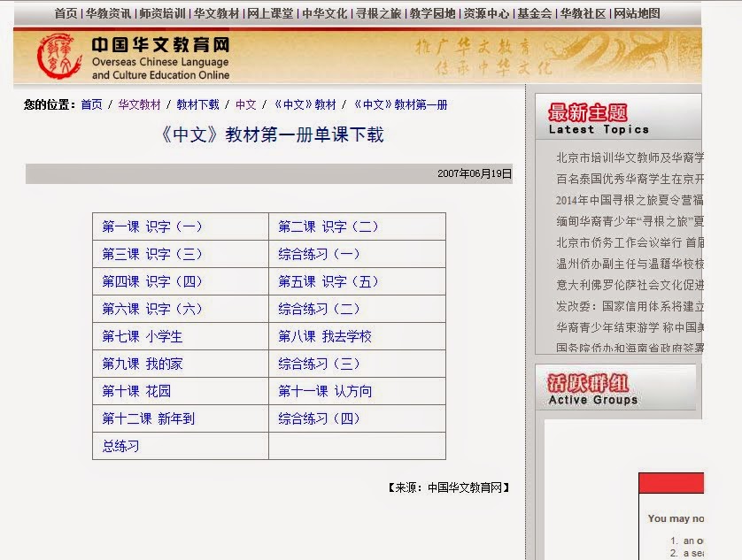The height and width of the screenshot is (560, 742).
Task: Download 第七课 小学生
Action: click(x=143, y=336)
